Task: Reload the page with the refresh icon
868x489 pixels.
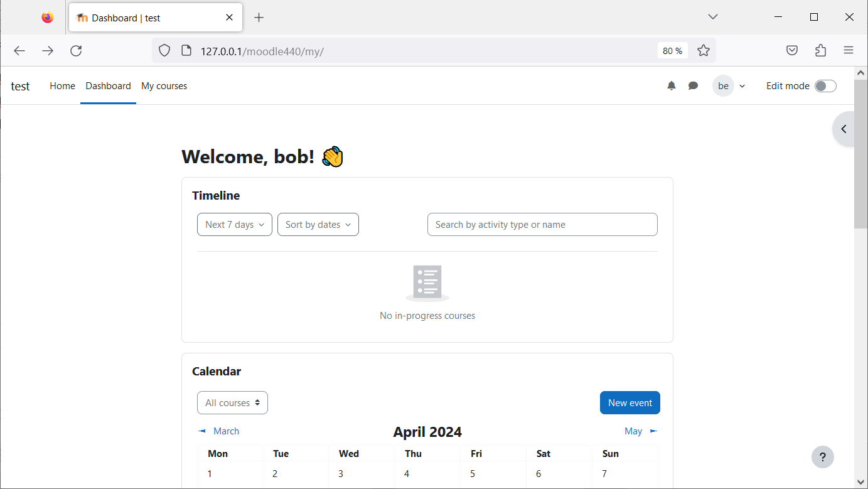Action: pyautogui.click(x=76, y=51)
